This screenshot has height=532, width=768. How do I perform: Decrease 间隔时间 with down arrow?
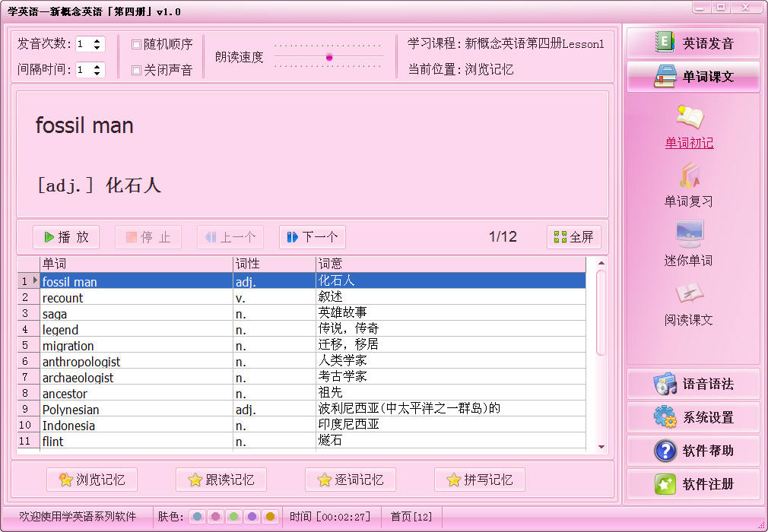[97, 74]
